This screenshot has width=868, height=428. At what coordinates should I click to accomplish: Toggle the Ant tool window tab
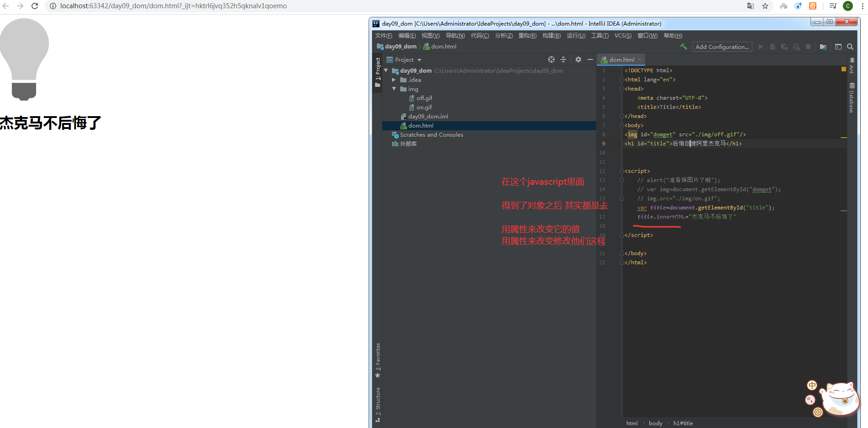pos(852,65)
